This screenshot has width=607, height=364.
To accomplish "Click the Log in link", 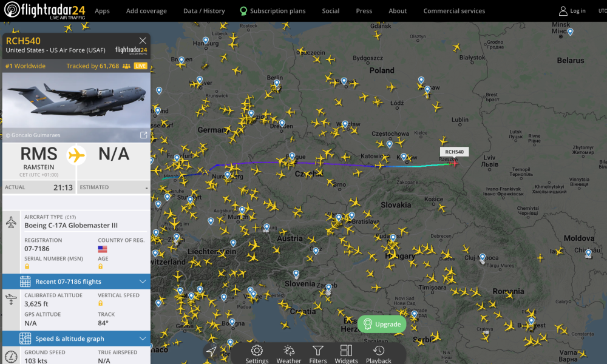I will [572, 11].
